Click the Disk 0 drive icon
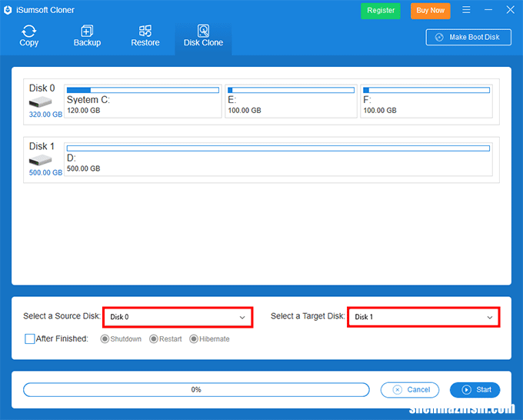The height and width of the screenshot is (420, 523). click(x=40, y=102)
